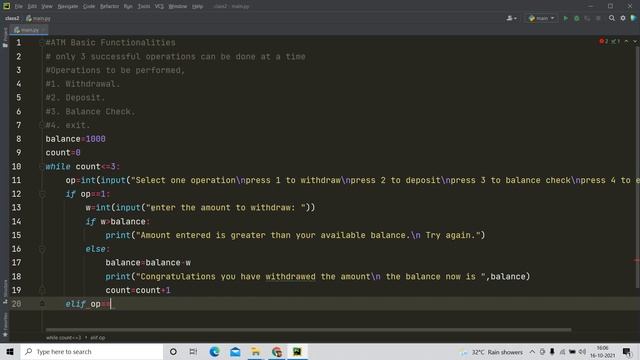Open the View menu
Viewport: 640px width, 360px height.
[x=47, y=7]
